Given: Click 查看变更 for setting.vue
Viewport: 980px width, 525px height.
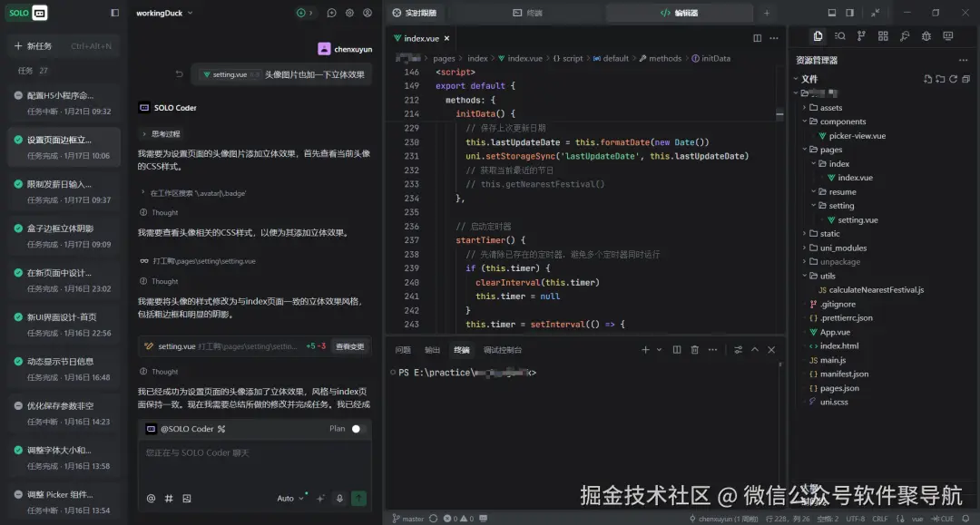Looking at the screenshot, I should [x=350, y=345].
